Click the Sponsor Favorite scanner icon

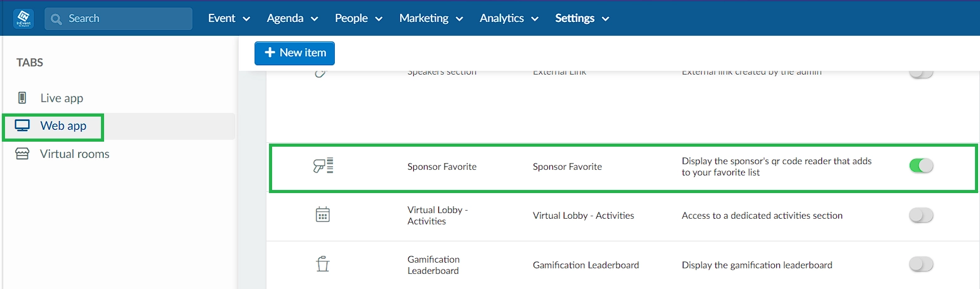(323, 167)
